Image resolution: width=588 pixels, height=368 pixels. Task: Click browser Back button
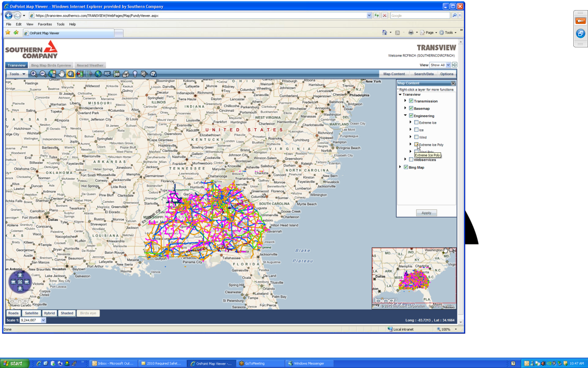coord(9,16)
